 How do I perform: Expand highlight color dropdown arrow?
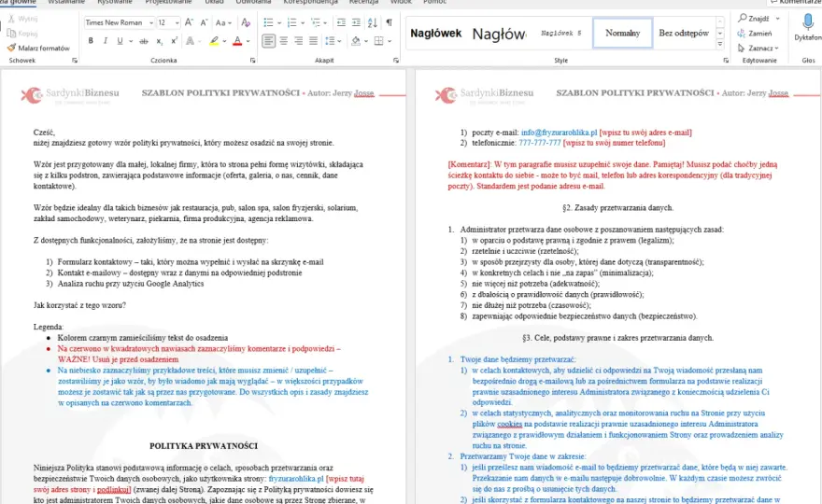224,41
